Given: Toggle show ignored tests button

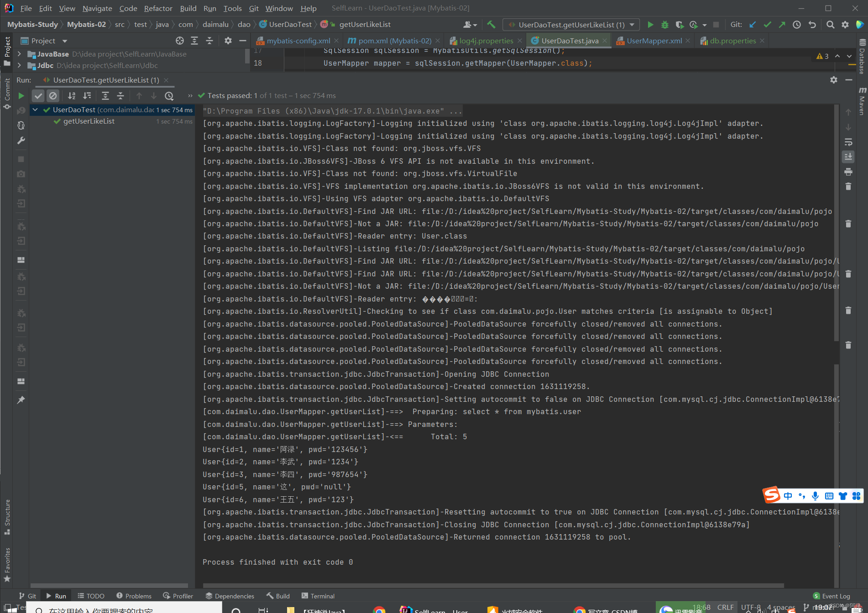Looking at the screenshot, I should point(53,96).
